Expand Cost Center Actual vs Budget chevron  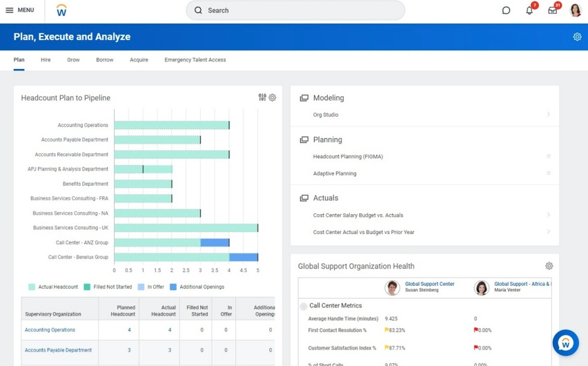point(548,231)
